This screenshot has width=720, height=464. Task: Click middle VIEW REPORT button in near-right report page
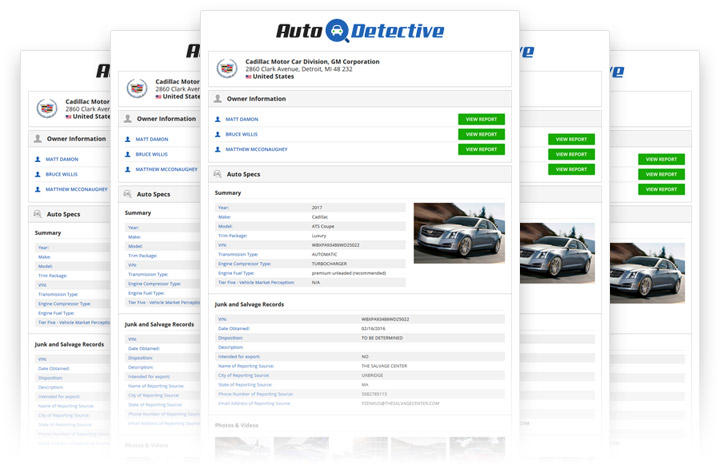pos(571,154)
